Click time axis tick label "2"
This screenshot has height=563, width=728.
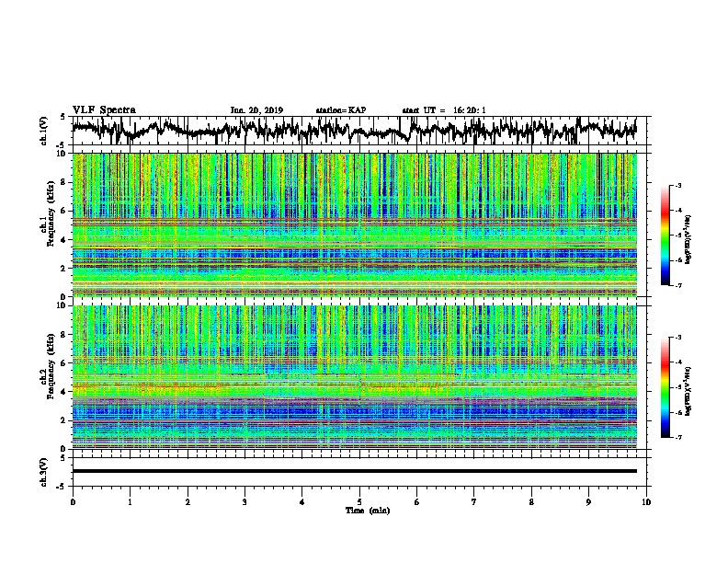tap(188, 501)
